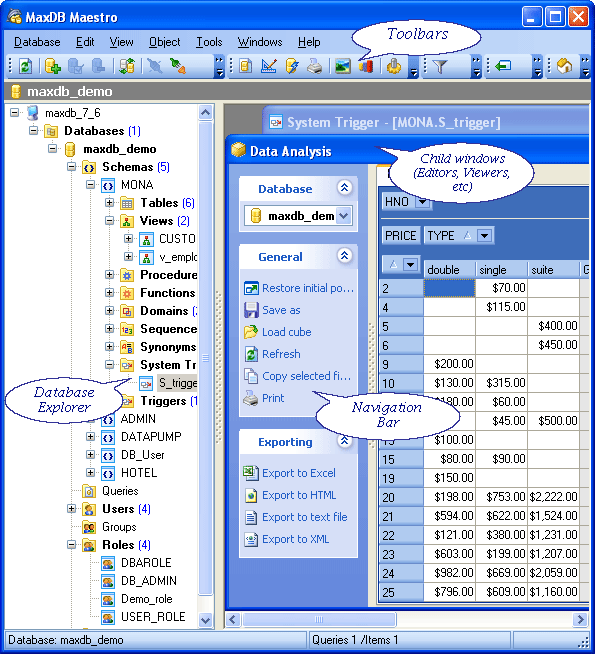595x654 pixels.
Task: Click the Print link in General
Action: 273,398
